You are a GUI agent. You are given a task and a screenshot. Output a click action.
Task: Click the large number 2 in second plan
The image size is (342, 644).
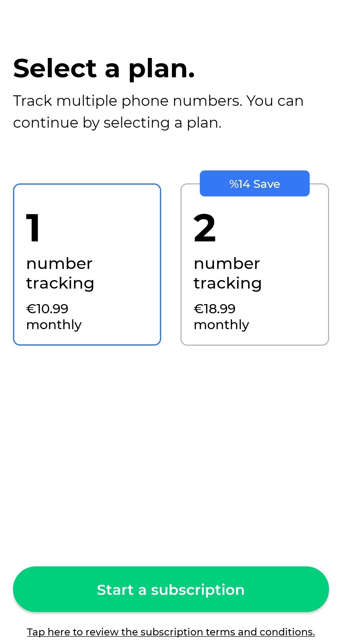pos(205,227)
